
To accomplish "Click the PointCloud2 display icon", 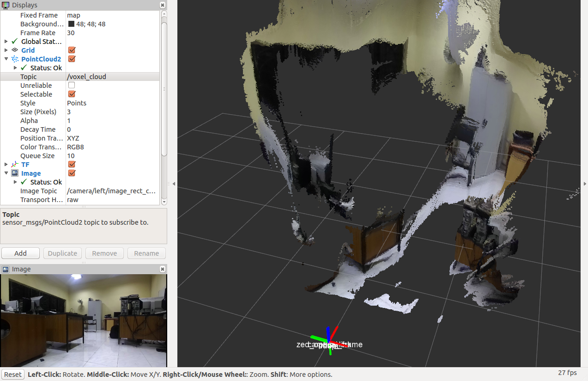I will click(x=14, y=59).
